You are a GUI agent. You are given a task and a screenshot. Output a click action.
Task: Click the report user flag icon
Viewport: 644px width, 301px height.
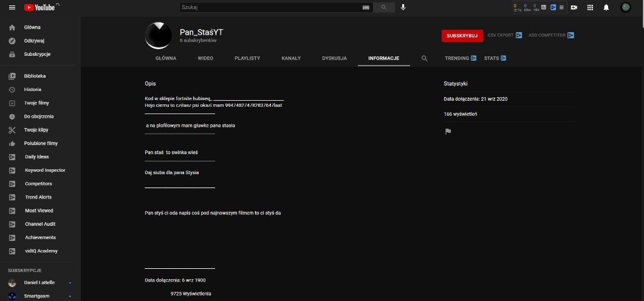(448, 131)
